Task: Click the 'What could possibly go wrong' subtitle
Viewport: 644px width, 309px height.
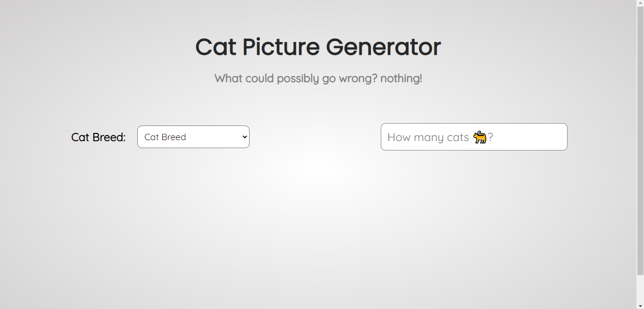Action: [318, 78]
